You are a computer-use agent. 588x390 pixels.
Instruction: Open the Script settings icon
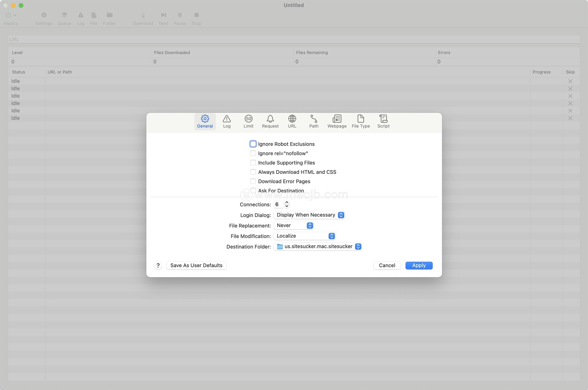pos(383,121)
